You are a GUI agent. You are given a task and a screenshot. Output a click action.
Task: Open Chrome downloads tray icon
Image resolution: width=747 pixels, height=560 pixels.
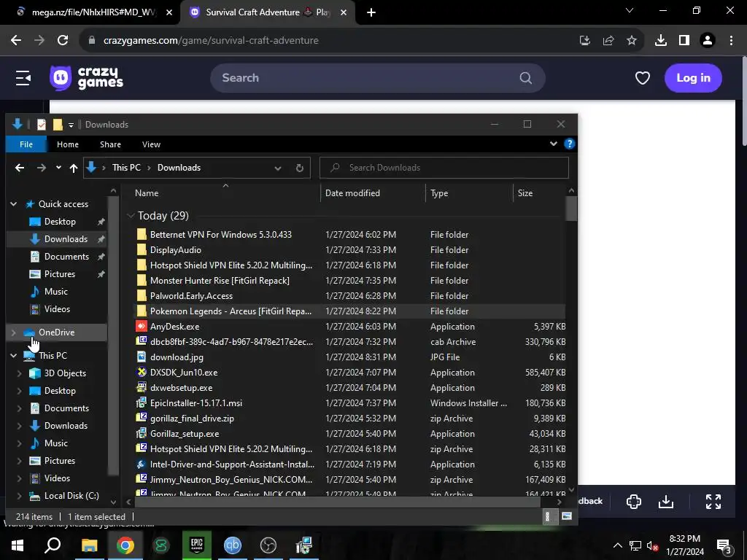click(661, 41)
